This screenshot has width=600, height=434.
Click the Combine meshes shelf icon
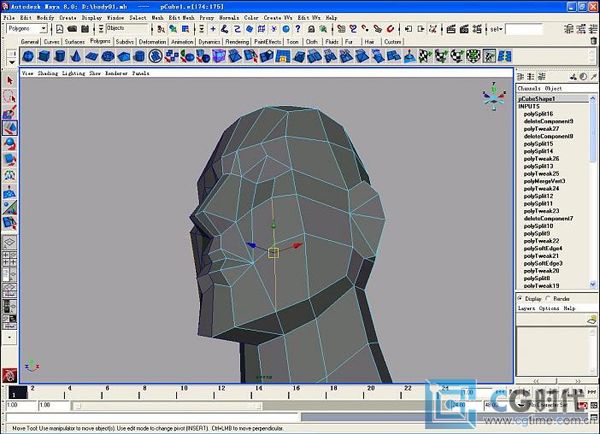tap(171, 56)
